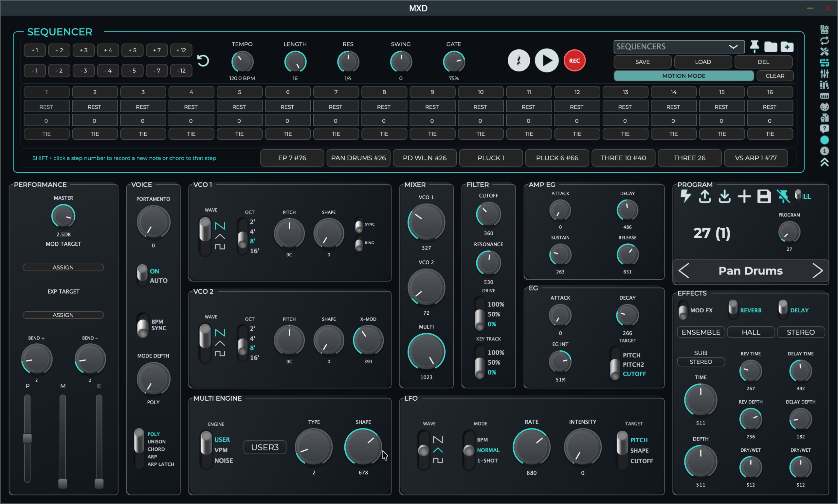Save program with the floppy disk icon
838x504 pixels.
coord(764,196)
